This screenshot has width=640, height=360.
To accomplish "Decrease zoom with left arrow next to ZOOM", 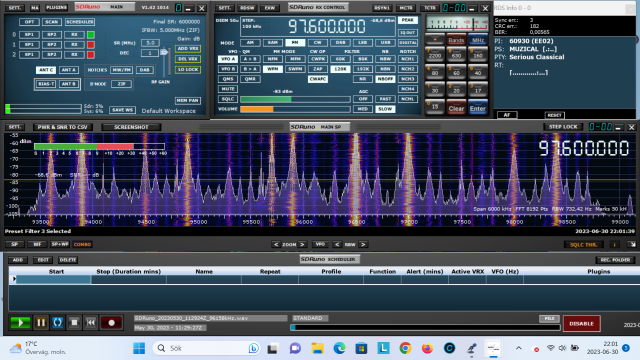I will pyautogui.click(x=276, y=244).
